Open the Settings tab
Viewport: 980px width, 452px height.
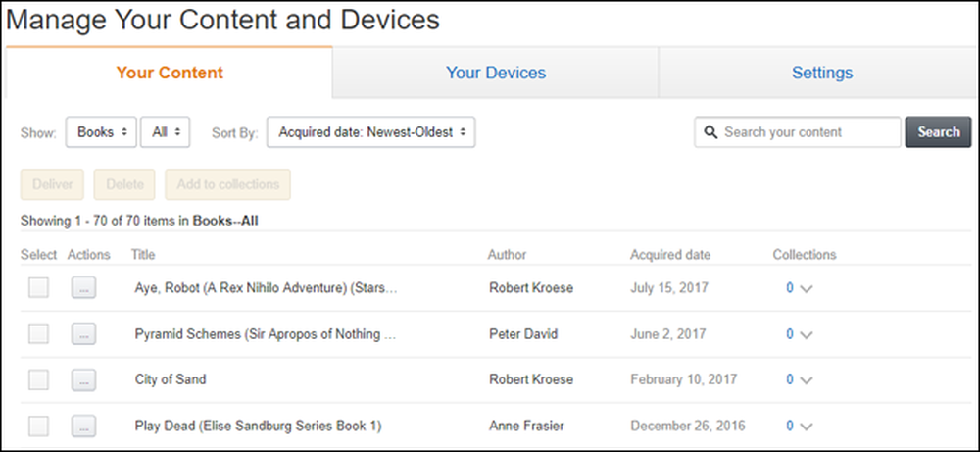click(x=822, y=73)
